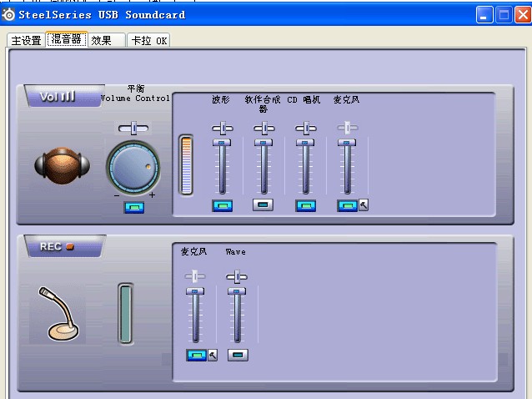Click the master 平衡 balance slider
Image resolution: width=532 pixels, height=399 pixels.
click(x=133, y=128)
